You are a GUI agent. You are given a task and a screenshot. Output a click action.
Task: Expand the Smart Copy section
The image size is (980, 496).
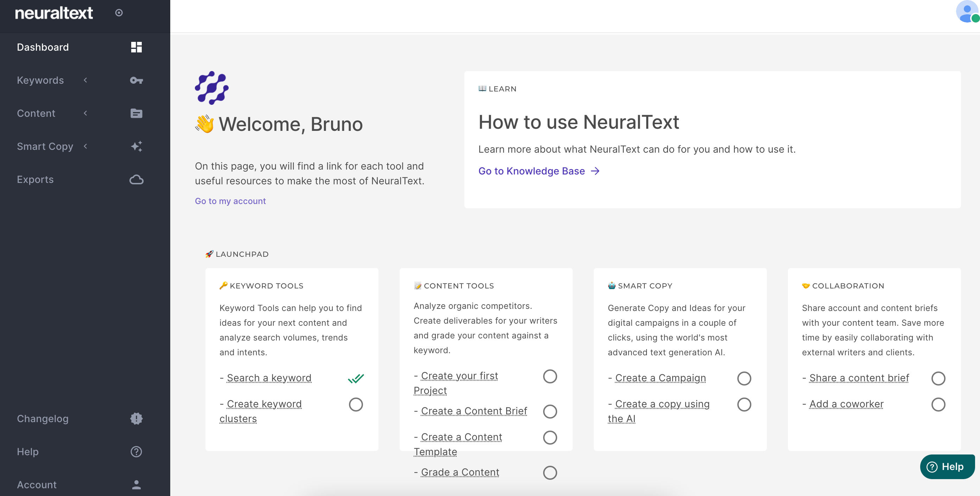tap(85, 146)
